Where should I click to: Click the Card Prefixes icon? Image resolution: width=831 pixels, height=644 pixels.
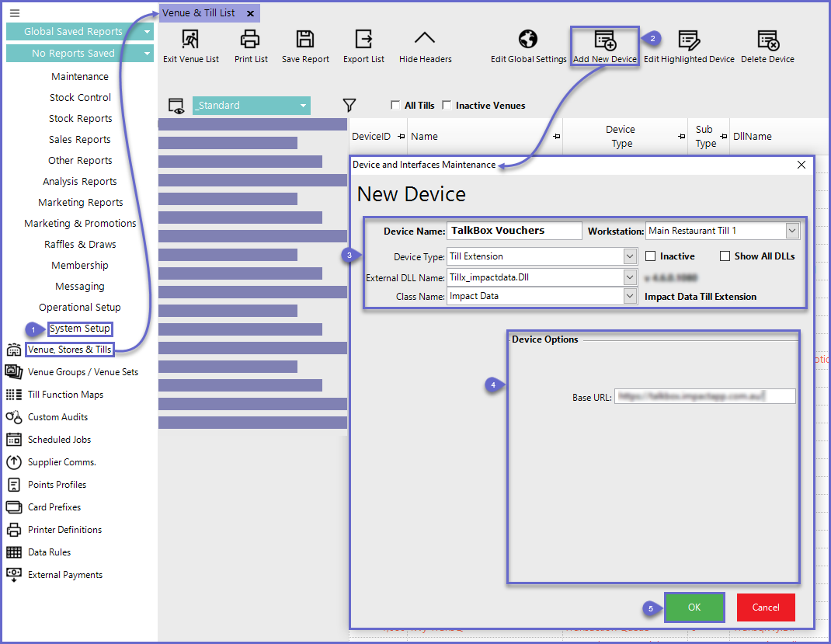[14, 507]
